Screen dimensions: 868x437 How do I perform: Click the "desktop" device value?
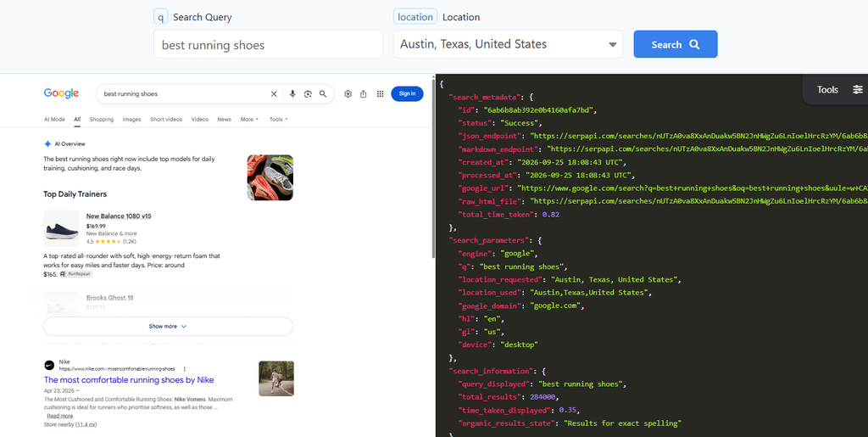[520, 345]
